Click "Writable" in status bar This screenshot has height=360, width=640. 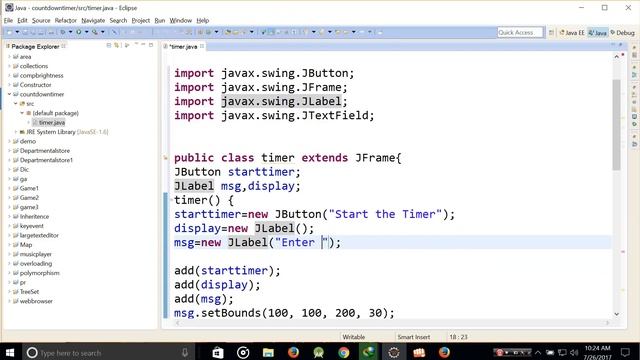[353, 337]
